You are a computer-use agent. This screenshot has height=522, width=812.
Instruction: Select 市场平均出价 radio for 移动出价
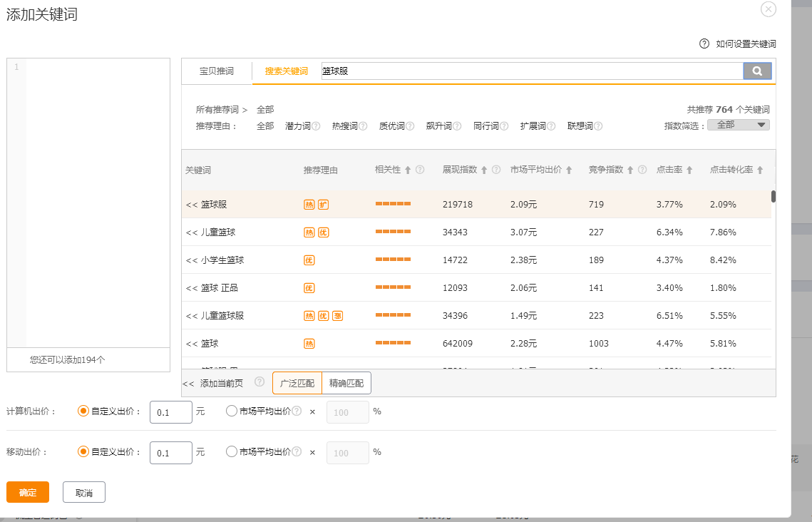[231, 451]
